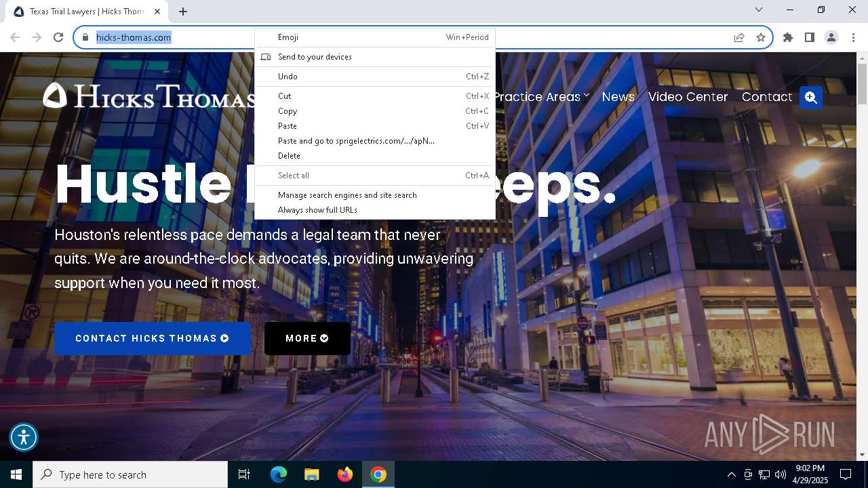The height and width of the screenshot is (488, 868).
Task: Toggle the Chrome side panel icon
Action: [x=810, y=37]
